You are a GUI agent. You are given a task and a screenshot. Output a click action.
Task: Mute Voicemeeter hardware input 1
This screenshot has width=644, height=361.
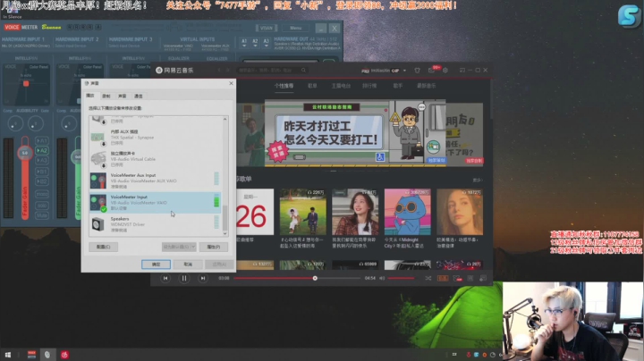point(42,215)
